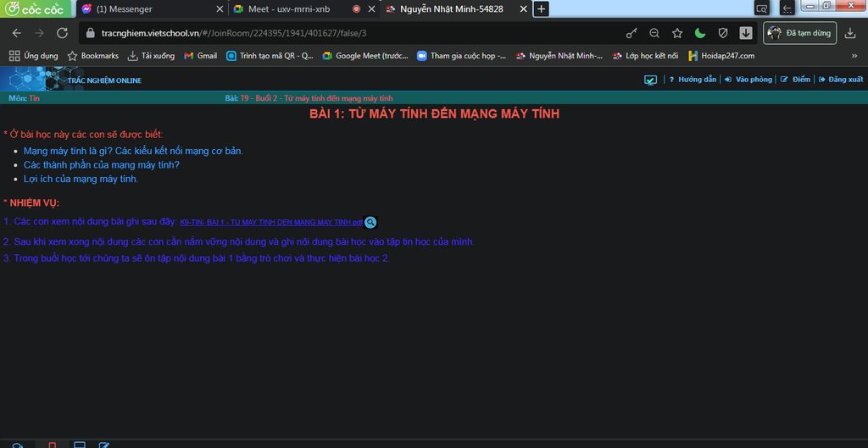The width and height of the screenshot is (868, 448).
Task: Open the Tham gia cuộc họp bookmark
Action: tap(462, 56)
